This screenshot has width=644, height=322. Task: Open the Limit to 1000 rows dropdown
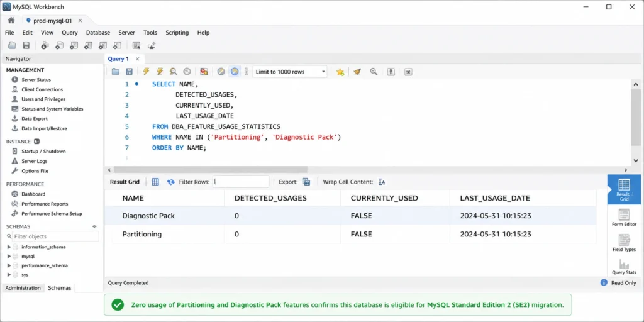click(x=290, y=72)
